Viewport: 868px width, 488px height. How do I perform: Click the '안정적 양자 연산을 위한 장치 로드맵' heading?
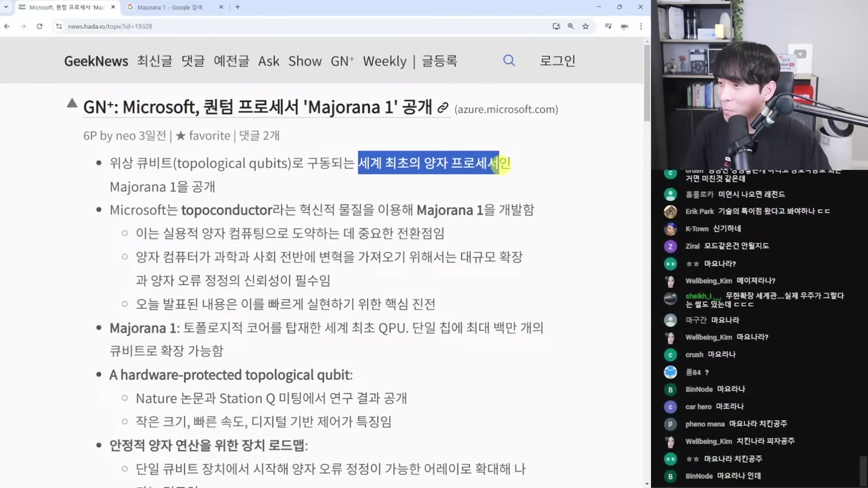[207, 445]
